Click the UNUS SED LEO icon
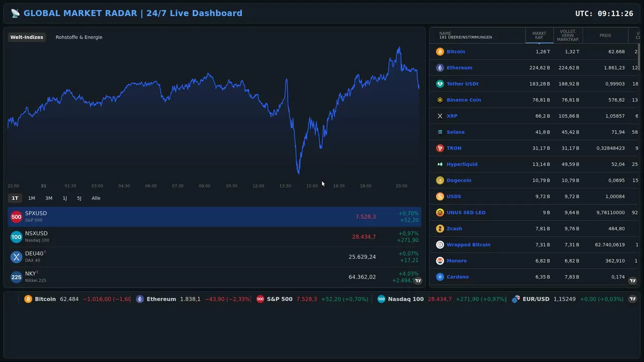Image resolution: width=644 pixels, height=362 pixels. click(x=440, y=213)
